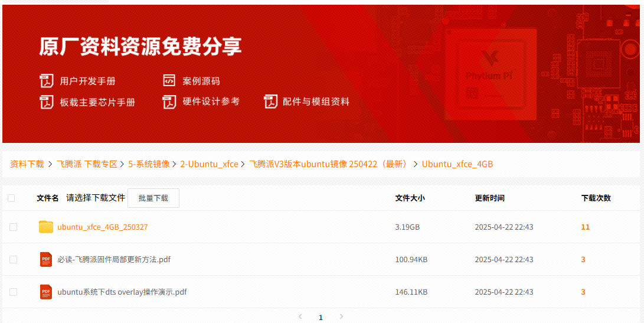The width and height of the screenshot is (644, 323).
Task: Navigate to 资料下载 breadcrumb
Action: click(27, 164)
